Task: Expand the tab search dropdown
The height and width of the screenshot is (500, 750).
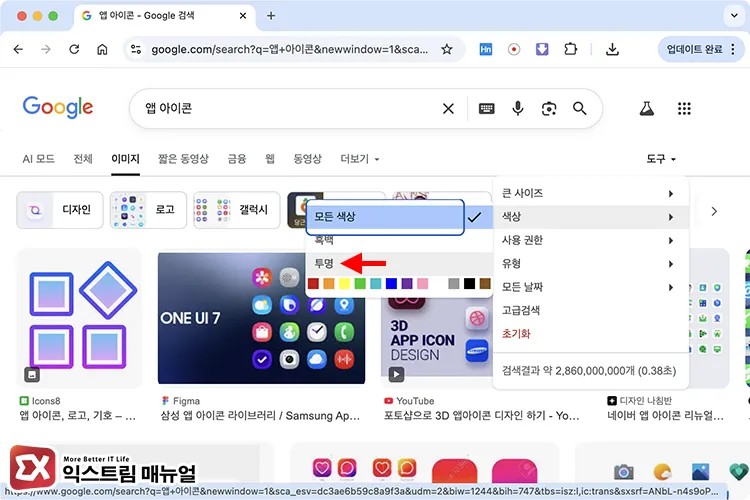Action: pyautogui.click(x=734, y=15)
